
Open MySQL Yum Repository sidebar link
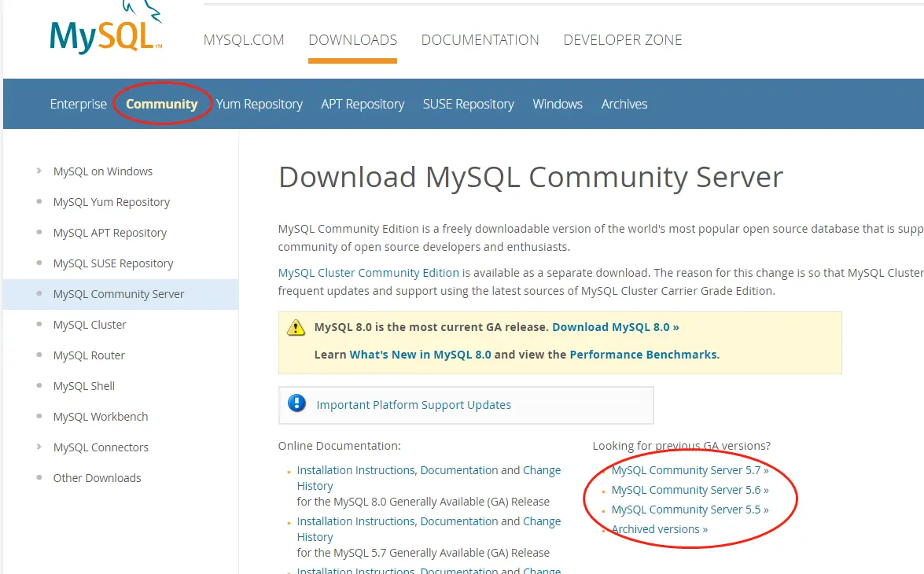point(112,202)
